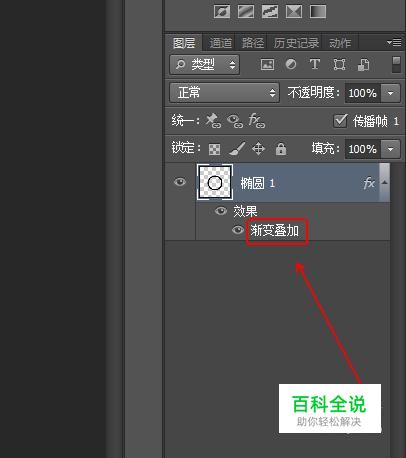Select the fourth adjustment preset icon
The width and height of the screenshot is (406, 458).
294,12
